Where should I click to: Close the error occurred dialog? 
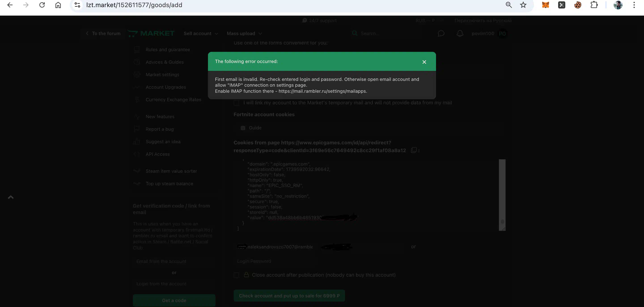click(424, 62)
